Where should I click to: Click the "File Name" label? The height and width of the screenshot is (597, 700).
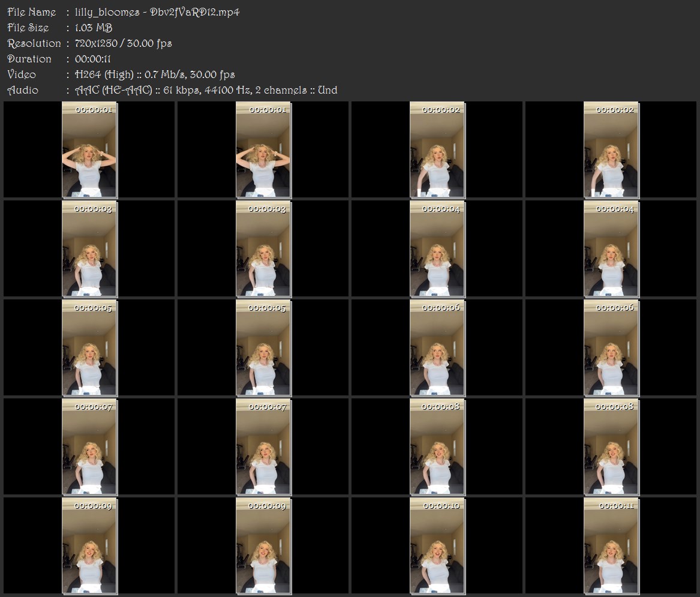32,12
